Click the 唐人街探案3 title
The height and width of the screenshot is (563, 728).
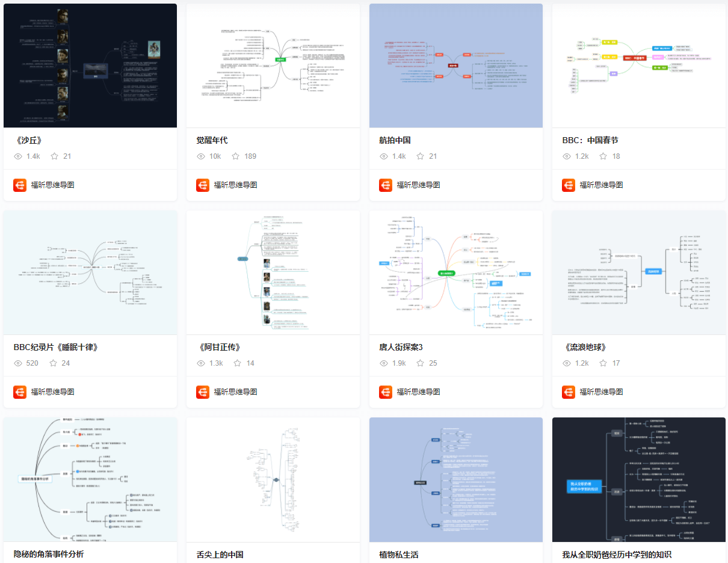[401, 347]
